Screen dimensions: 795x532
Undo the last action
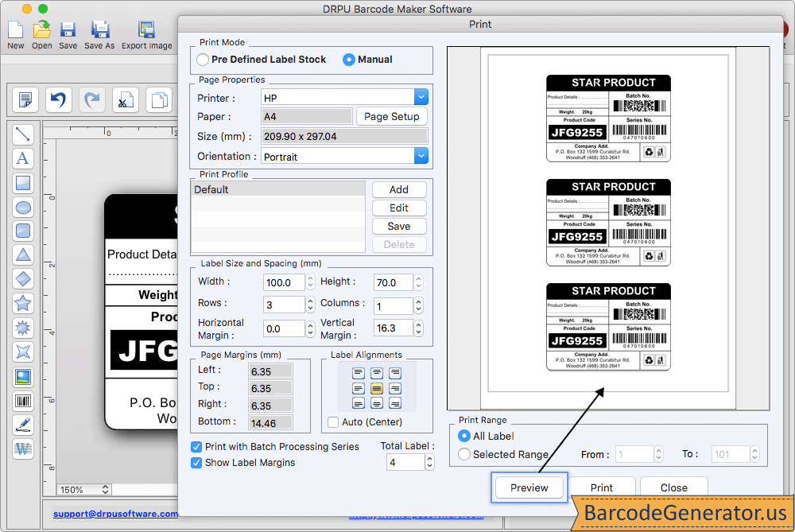pyautogui.click(x=59, y=99)
